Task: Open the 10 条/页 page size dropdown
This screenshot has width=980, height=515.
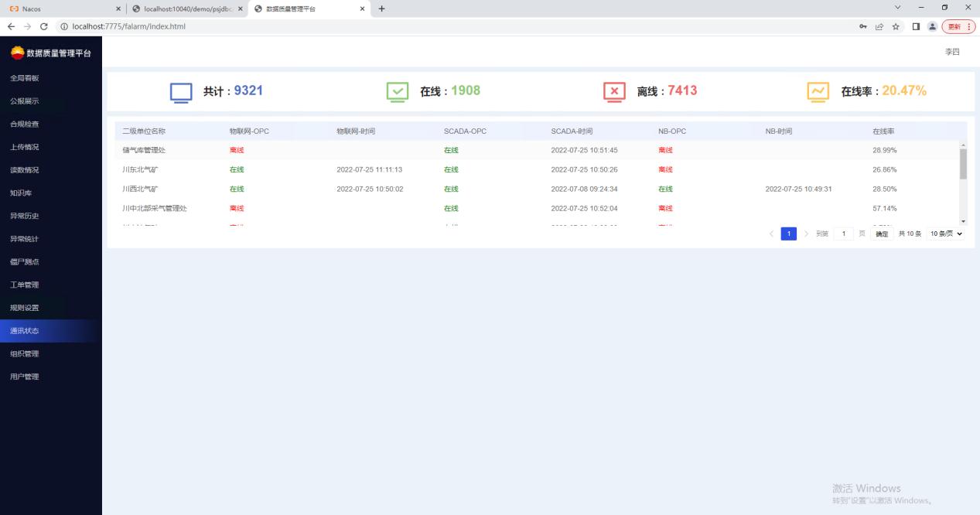Action: [946, 234]
